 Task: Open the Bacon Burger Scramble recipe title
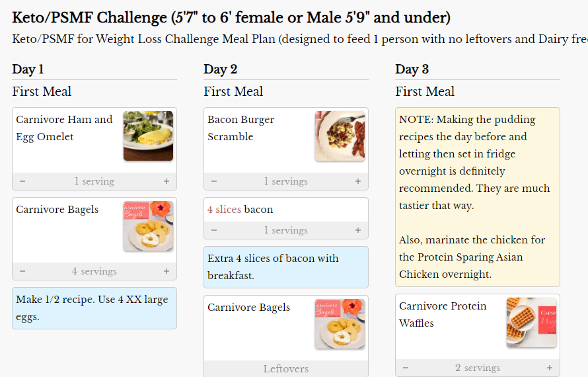coord(240,128)
